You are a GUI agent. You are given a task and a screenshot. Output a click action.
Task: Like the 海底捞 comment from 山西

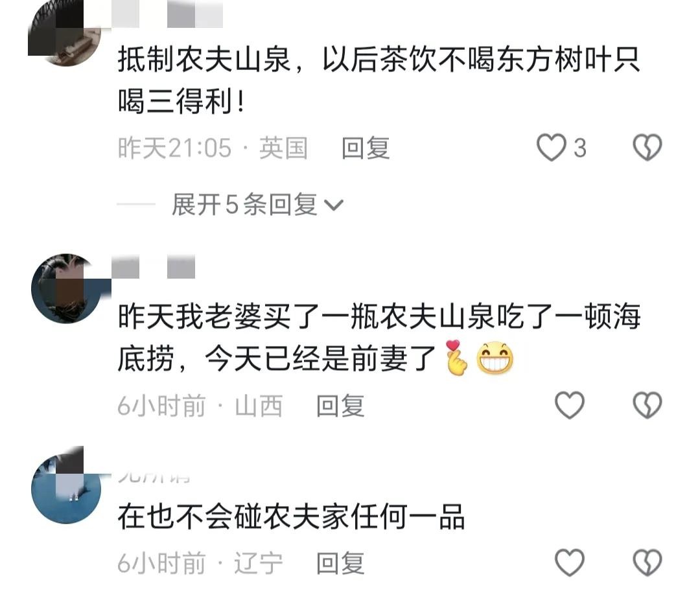570,405
